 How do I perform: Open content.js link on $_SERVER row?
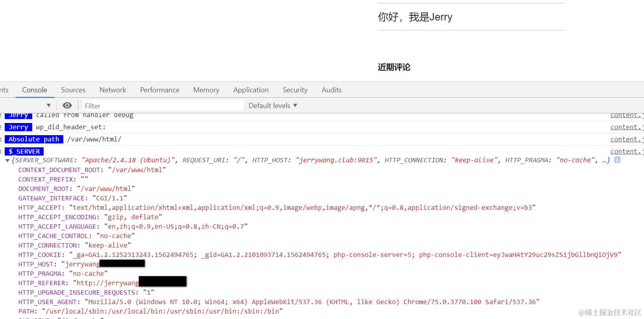[x=627, y=151]
